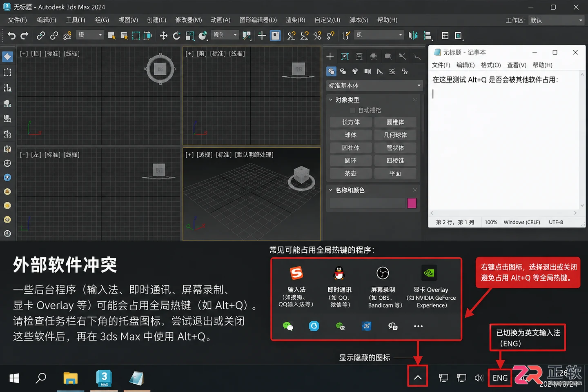Click the Select and Place tool
588x392 pixels.
click(x=203, y=36)
